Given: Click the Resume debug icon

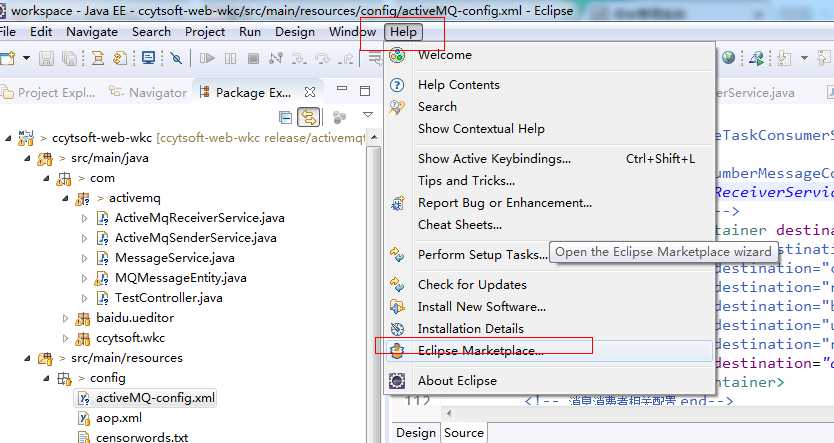Looking at the screenshot, I should 207,58.
